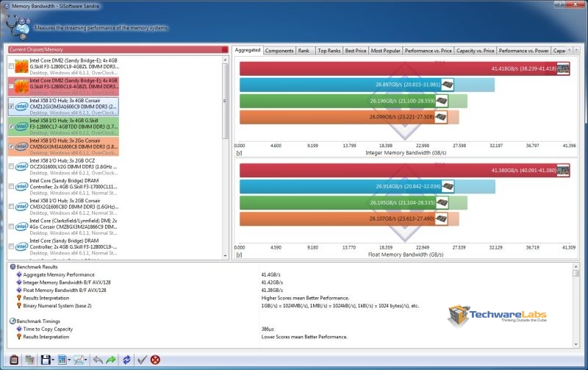Open the Best Price tab

click(356, 51)
